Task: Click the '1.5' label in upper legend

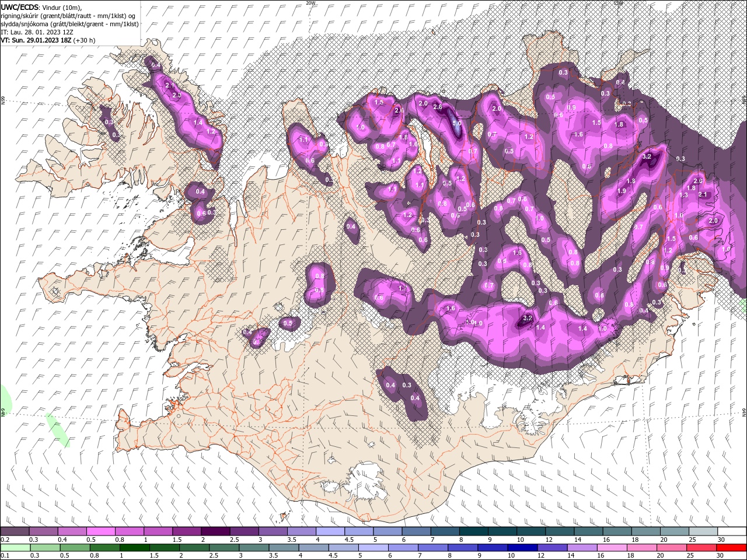Action: [177, 540]
